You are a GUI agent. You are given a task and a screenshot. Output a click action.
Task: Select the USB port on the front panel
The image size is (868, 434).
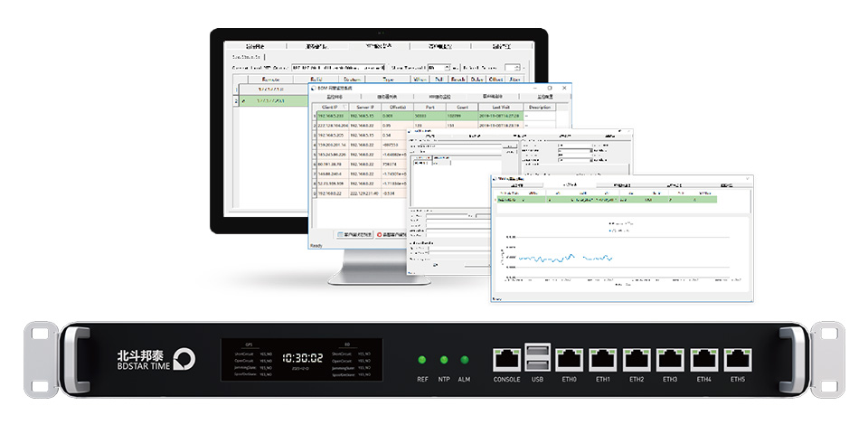pyautogui.click(x=539, y=358)
